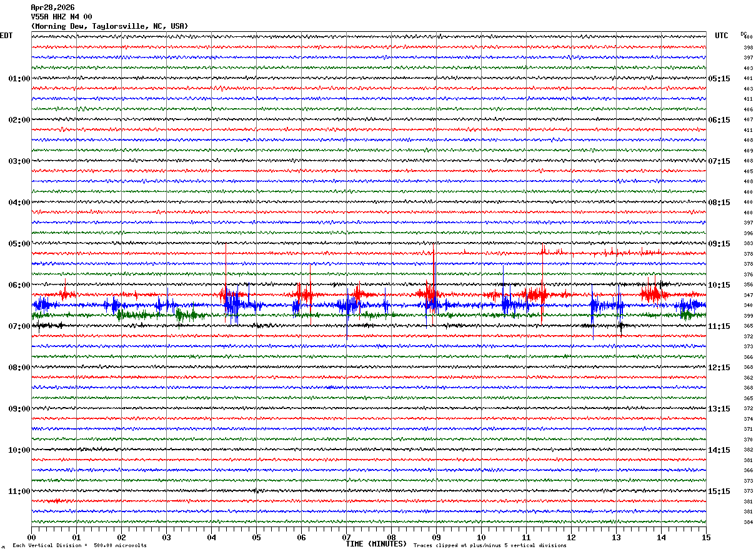Image resolution: width=756 pixels, height=554 pixels.
Task: Select the Traces clipped footnote text
Action: pyautogui.click(x=490, y=545)
